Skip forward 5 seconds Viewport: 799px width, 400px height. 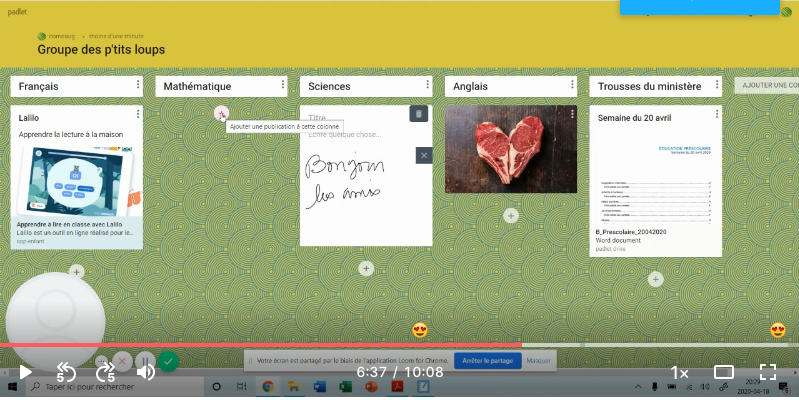click(x=105, y=372)
